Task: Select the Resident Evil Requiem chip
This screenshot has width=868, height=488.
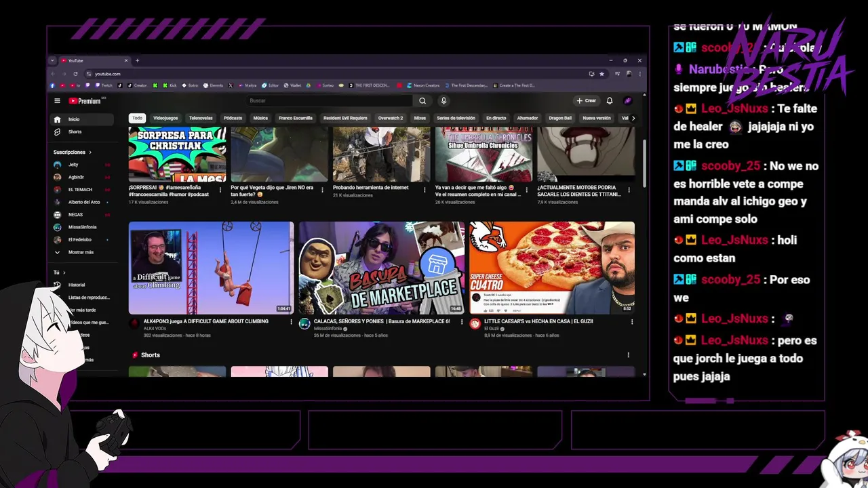Action: 345,118
